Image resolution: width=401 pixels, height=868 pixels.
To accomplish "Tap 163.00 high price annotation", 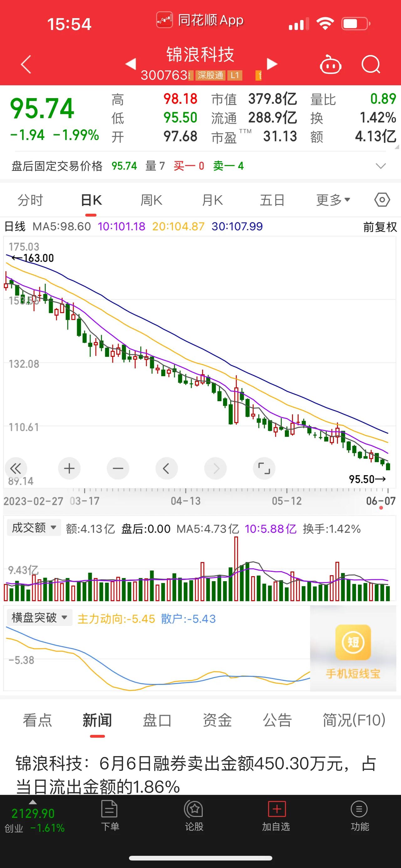I will coord(33,258).
